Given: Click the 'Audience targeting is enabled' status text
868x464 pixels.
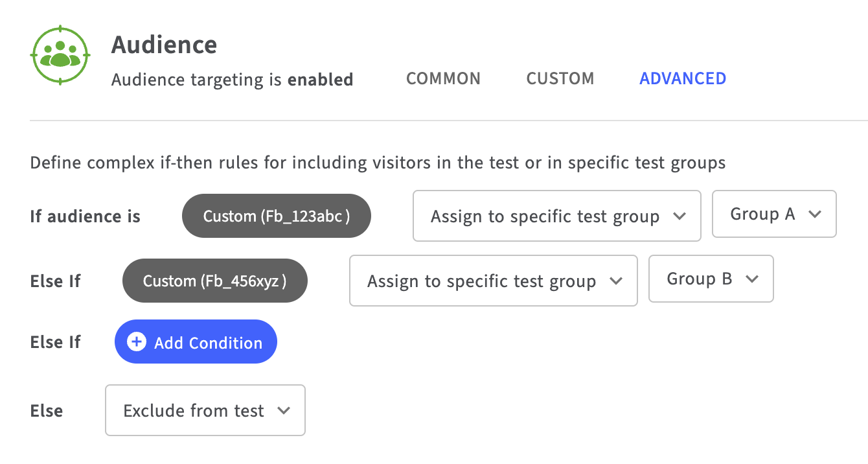Looking at the screenshot, I should pos(232,80).
